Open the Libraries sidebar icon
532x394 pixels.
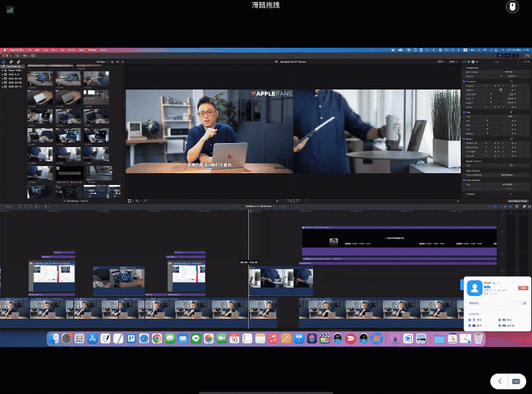click(x=3, y=61)
